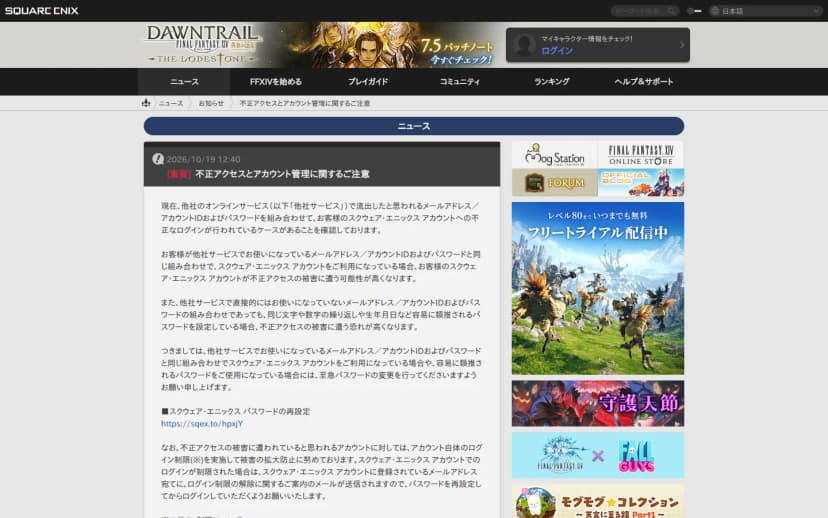
Task: Open the 日本語 language dropdown
Action: (x=765, y=11)
